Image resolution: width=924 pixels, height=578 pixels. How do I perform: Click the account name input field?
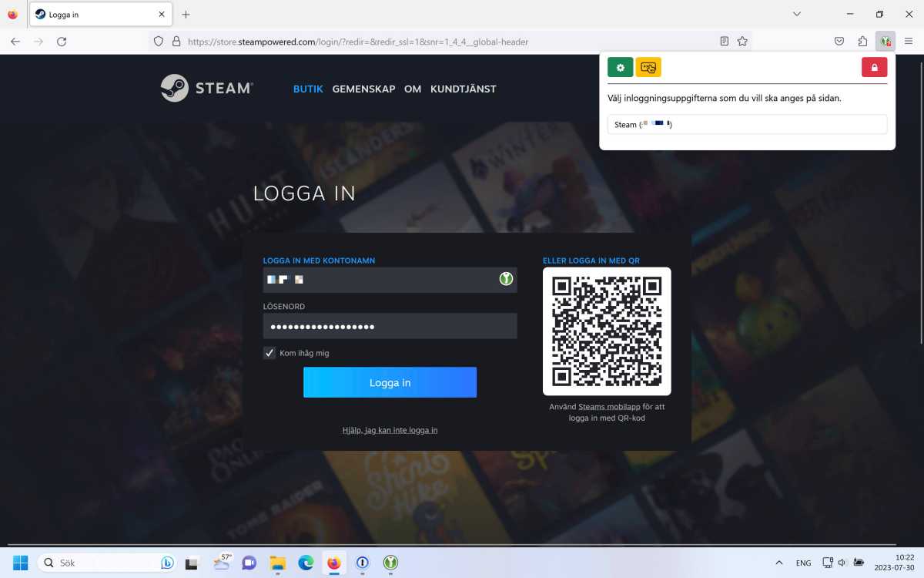point(390,280)
